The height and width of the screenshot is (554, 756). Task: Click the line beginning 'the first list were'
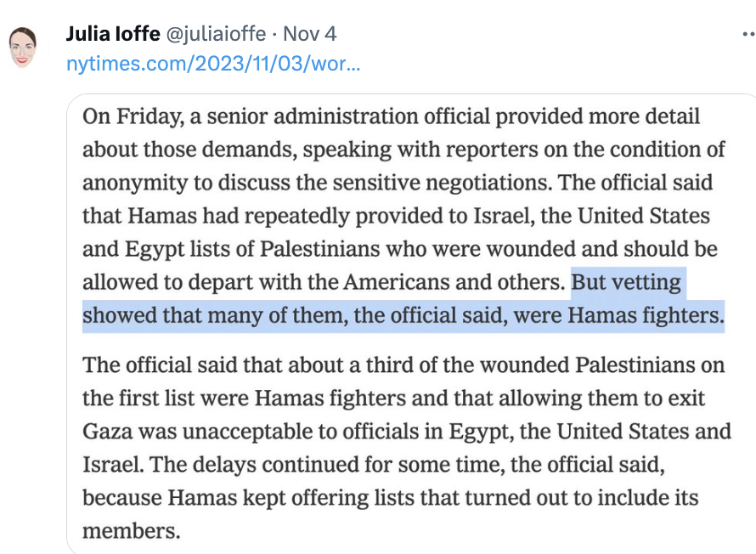394,398
